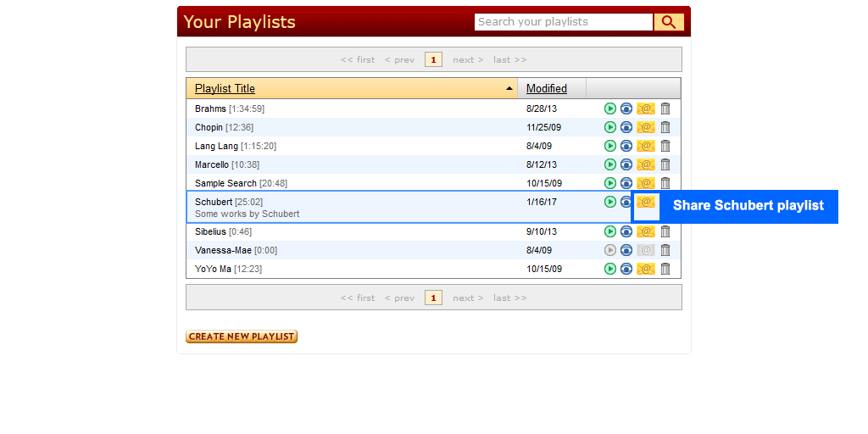Delete the YoYo Ma playlist

[x=665, y=269]
